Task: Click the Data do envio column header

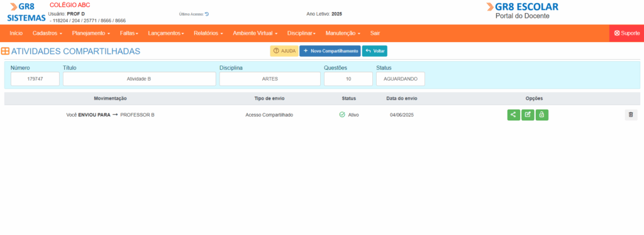Action: click(x=402, y=99)
